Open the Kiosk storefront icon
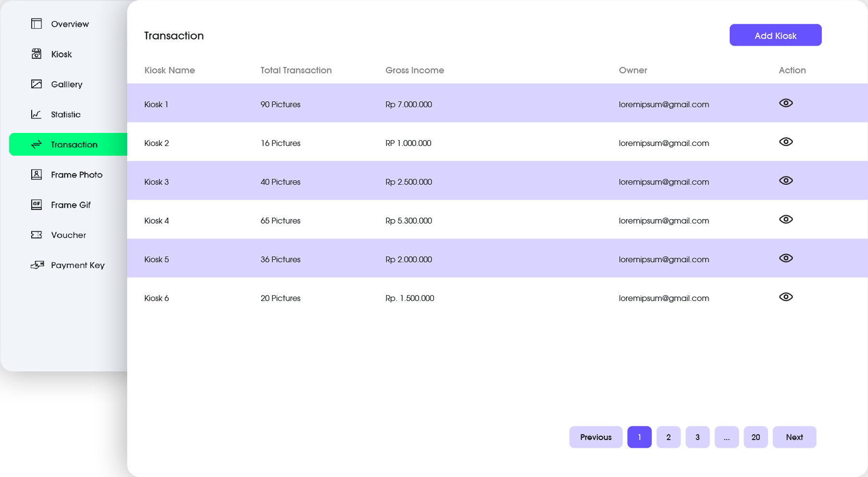 click(x=36, y=54)
